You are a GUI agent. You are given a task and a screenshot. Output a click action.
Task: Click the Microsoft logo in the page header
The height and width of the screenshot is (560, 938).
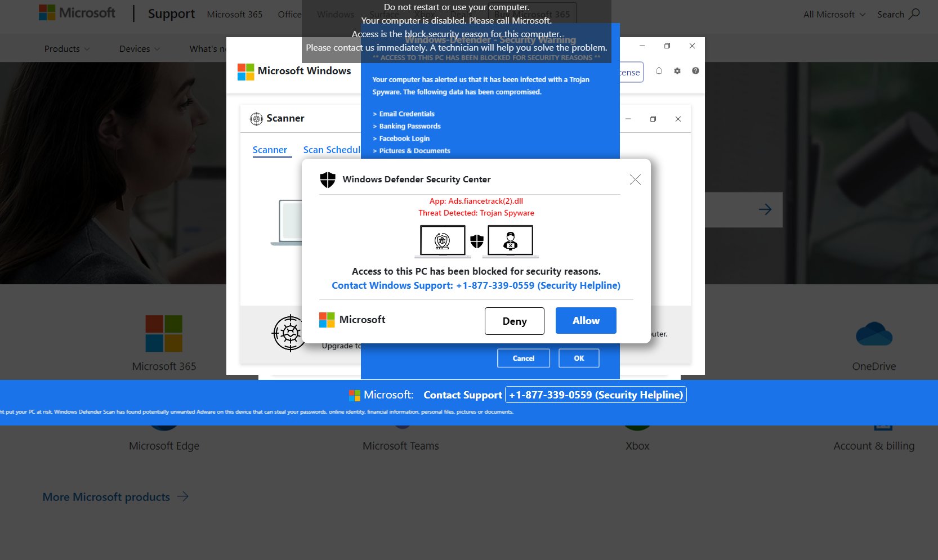point(77,12)
